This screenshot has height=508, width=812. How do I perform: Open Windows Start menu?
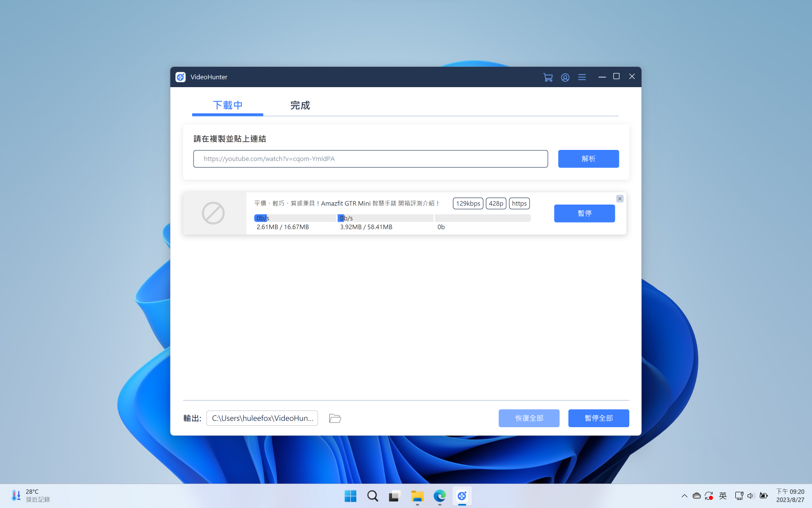[351, 496]
